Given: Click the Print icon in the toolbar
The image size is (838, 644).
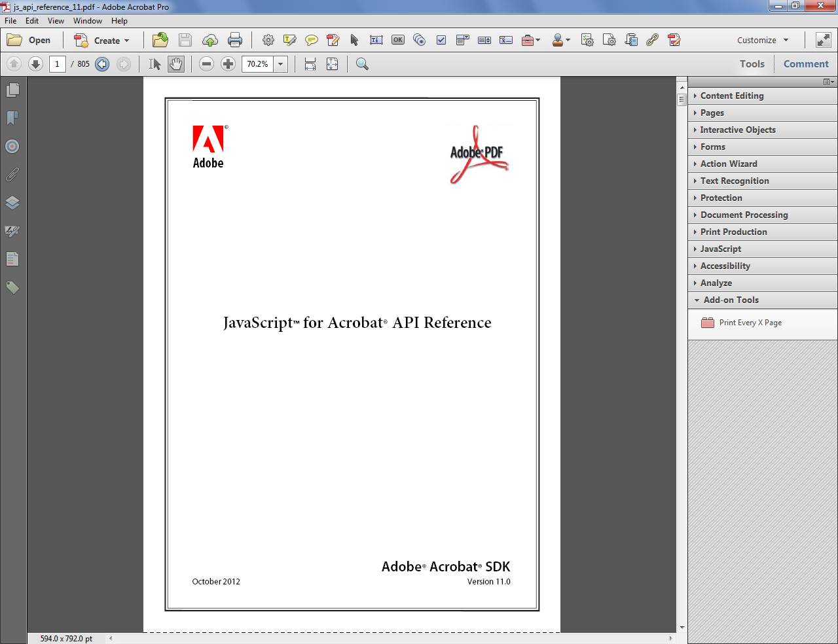Looking at the screenshot, I should 235,40.
